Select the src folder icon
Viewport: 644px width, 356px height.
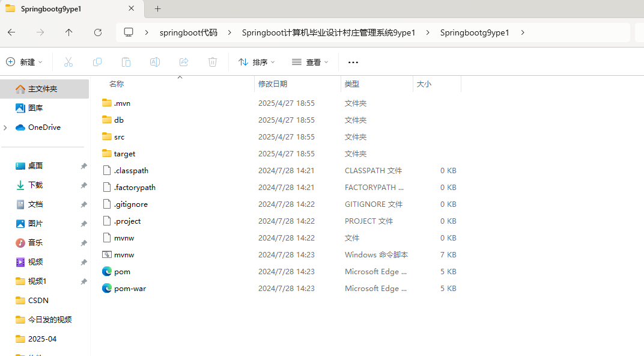click(107, 137)
